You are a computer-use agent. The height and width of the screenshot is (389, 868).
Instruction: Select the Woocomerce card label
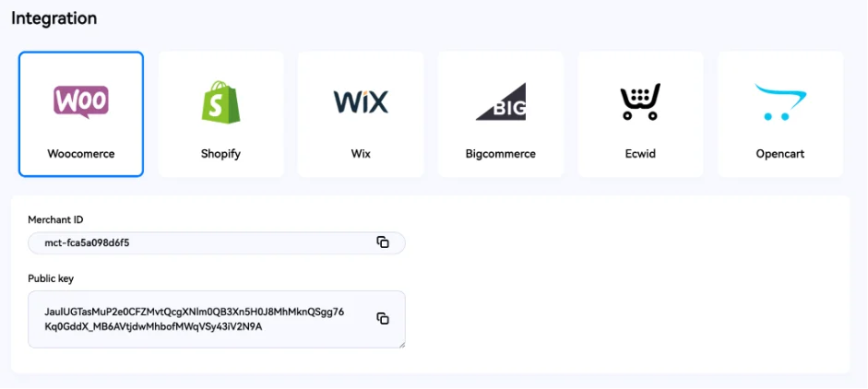tap(81, 154)
